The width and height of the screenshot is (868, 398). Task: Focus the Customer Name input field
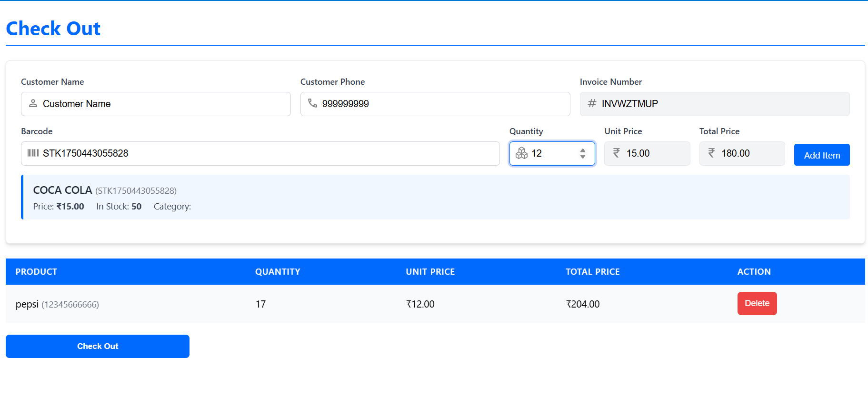coord(162,104)
